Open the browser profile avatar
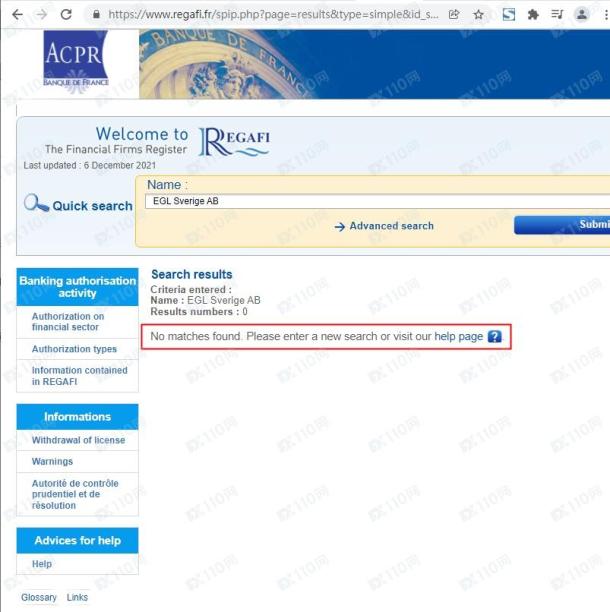 [582, 15]
